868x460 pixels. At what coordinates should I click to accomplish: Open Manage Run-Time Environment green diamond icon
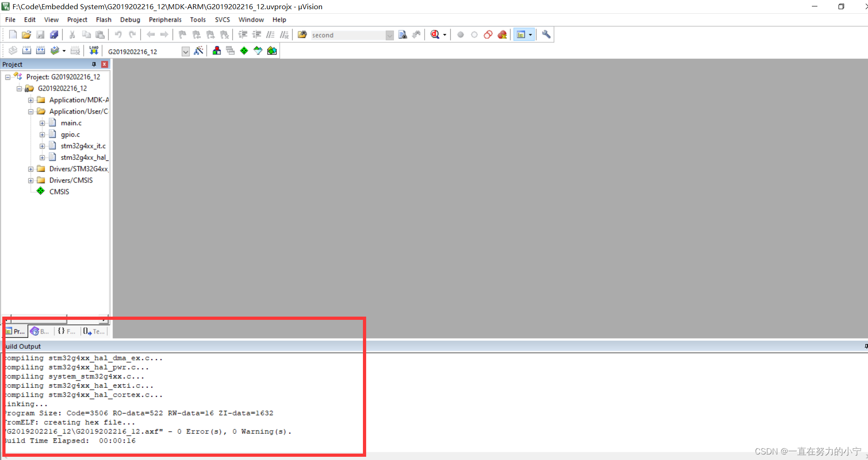coord(244,51)
